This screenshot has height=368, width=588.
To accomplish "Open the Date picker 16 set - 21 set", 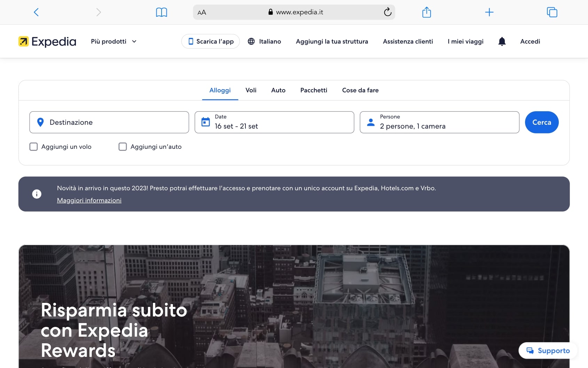I will [x=274, y=122].
